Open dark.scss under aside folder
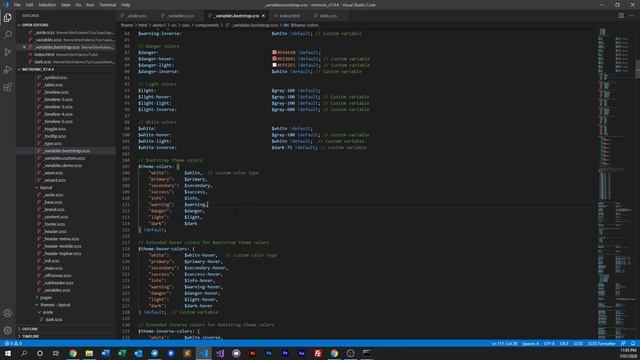Viewport: 640px width, 360px height. point(53,320)
